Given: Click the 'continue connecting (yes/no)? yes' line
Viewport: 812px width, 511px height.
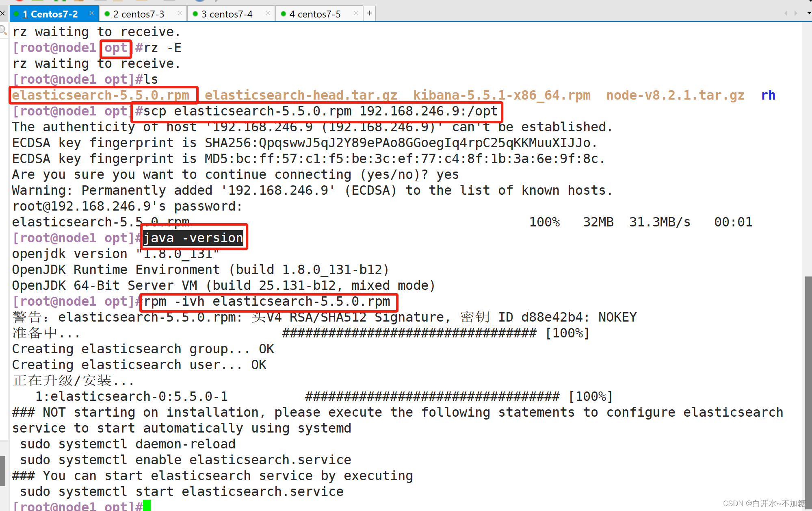Looking at the screenshot, I should 236,174.
